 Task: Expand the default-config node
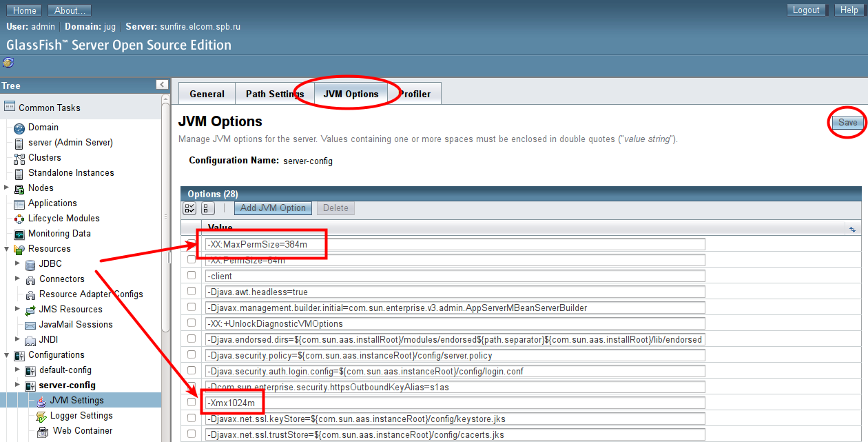pos(18,370)
